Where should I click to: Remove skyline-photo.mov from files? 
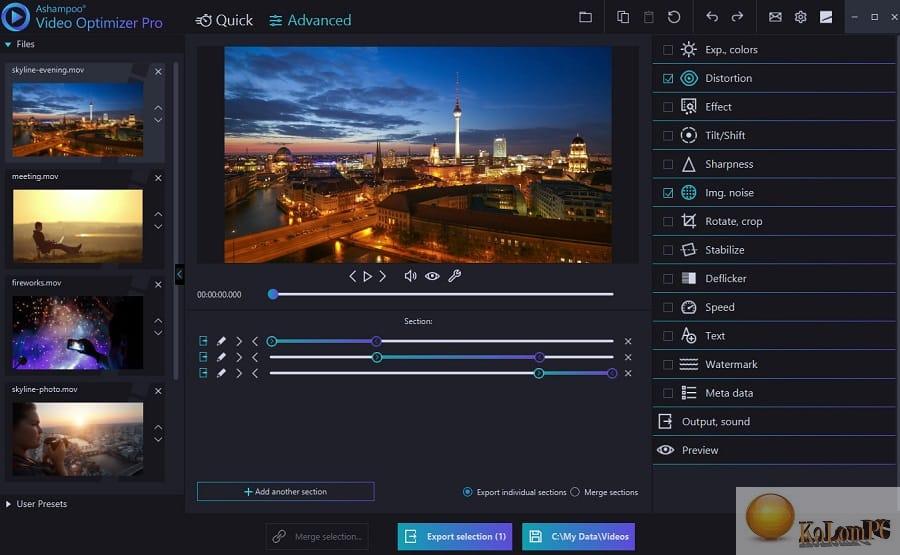coord(158,391)
